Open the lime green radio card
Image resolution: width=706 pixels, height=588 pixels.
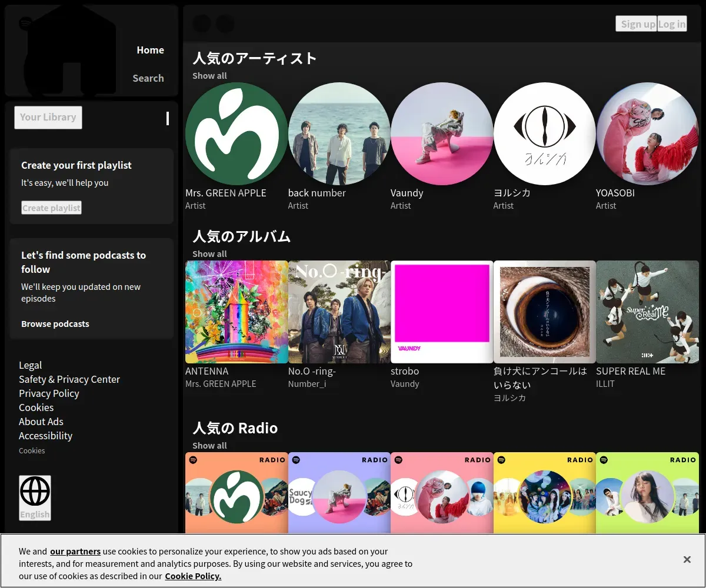pyautogui.click(x=647, y=493)
